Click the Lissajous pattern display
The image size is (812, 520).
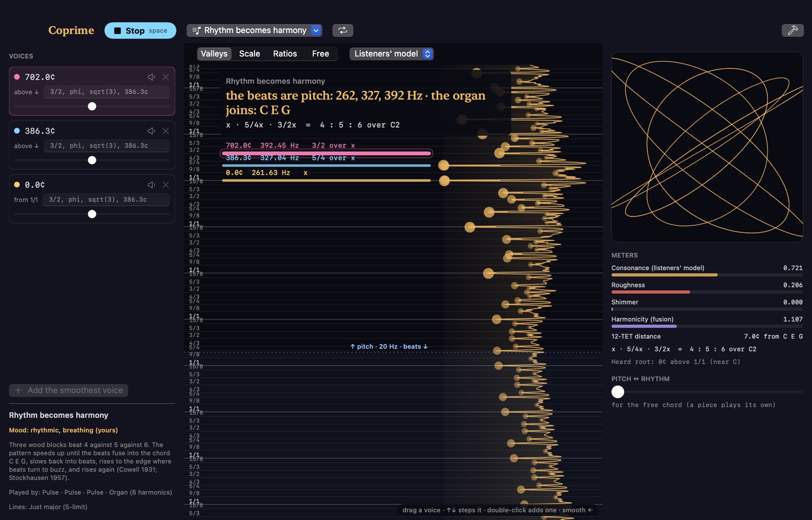click(x=707, y=147)
